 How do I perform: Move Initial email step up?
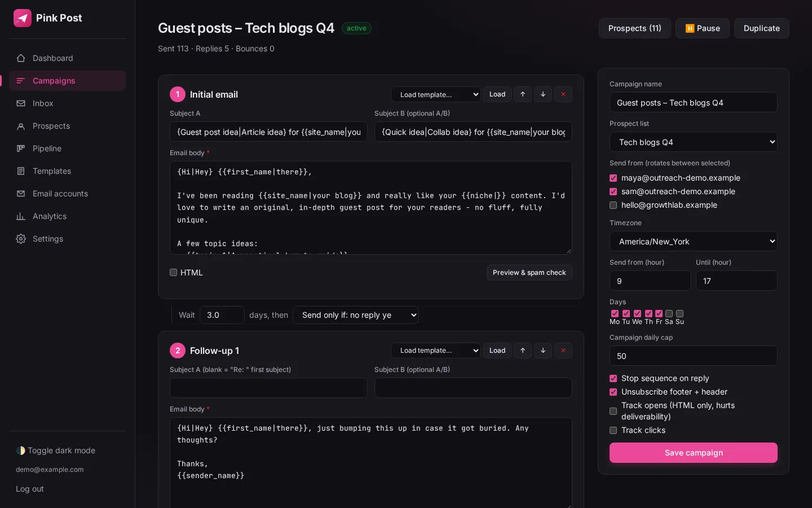523,94
